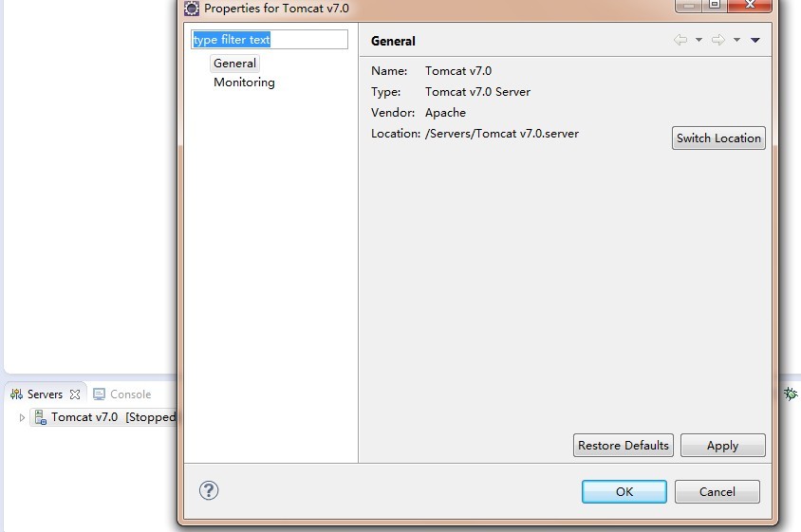
Task: Open the forward history dropdown arrow
Action: pyautogui.click(x=736, y=40)
